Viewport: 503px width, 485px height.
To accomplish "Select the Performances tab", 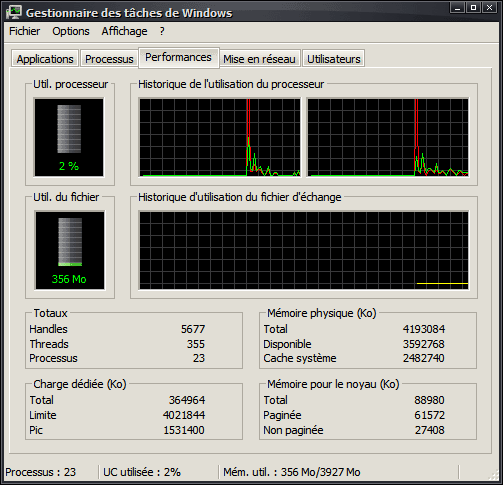I will click(x=178, y=57).
